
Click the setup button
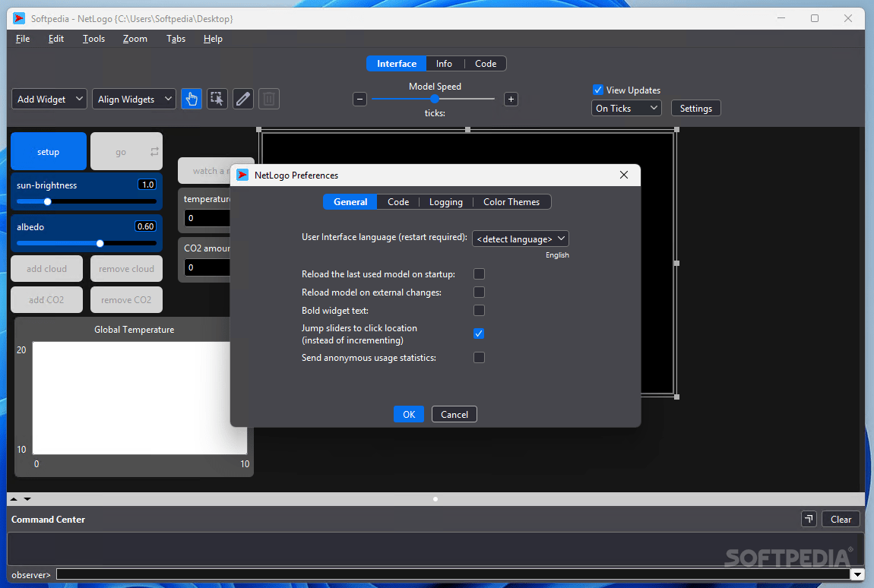coord(49,151)
